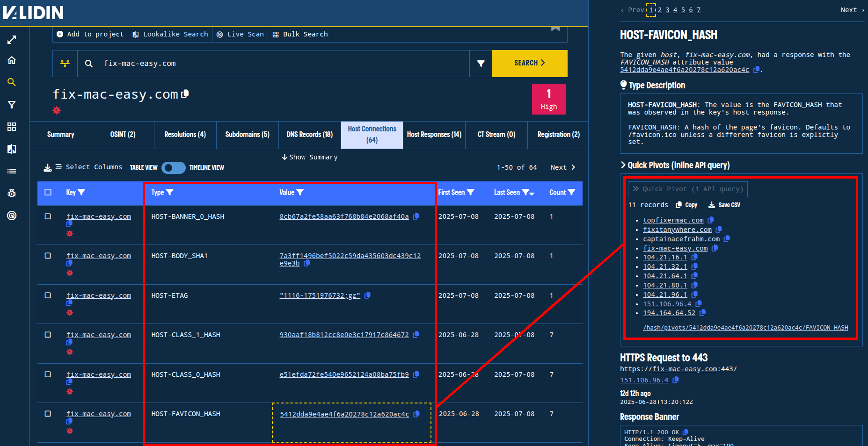Open the bug sidebar icon
Viewport: 868px width, 446px height.
12,193
